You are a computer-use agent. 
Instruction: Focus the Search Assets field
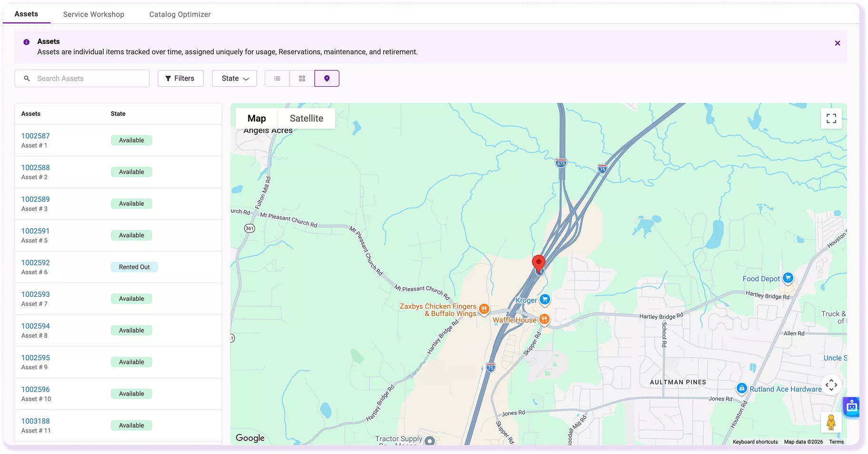click(82, 79)
